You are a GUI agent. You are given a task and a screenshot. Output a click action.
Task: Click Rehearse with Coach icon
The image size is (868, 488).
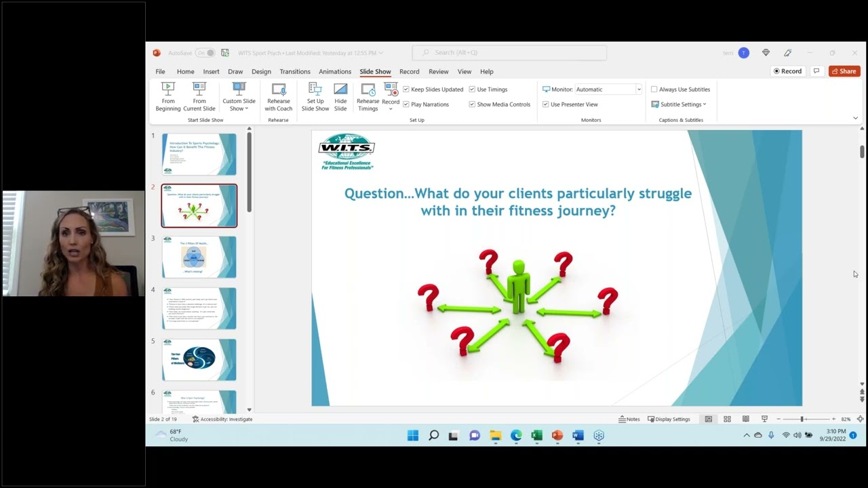click(x=278, y=97)
